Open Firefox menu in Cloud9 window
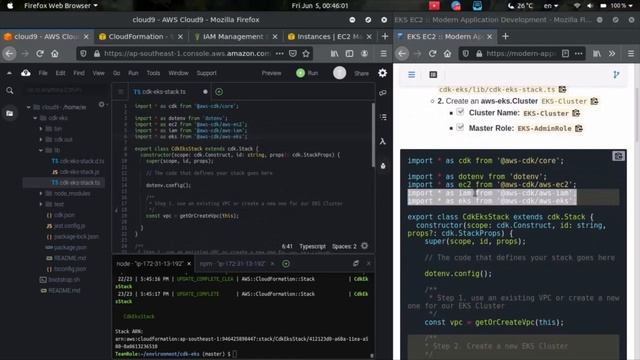This screenshot has height=360, width=640. click(x=383, y=53)
